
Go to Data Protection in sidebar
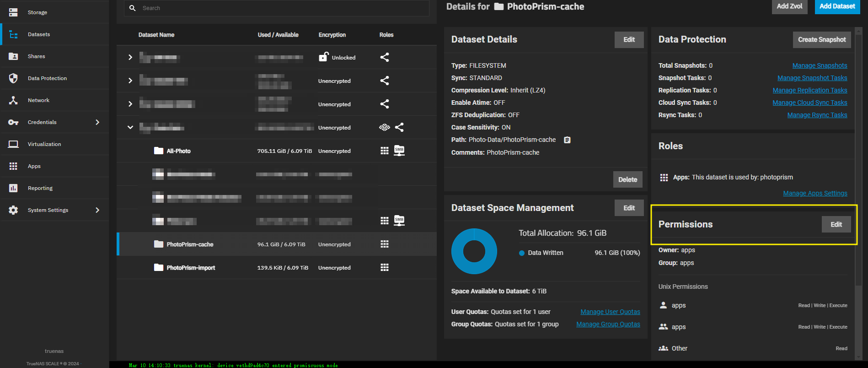[x=47, y=78]
